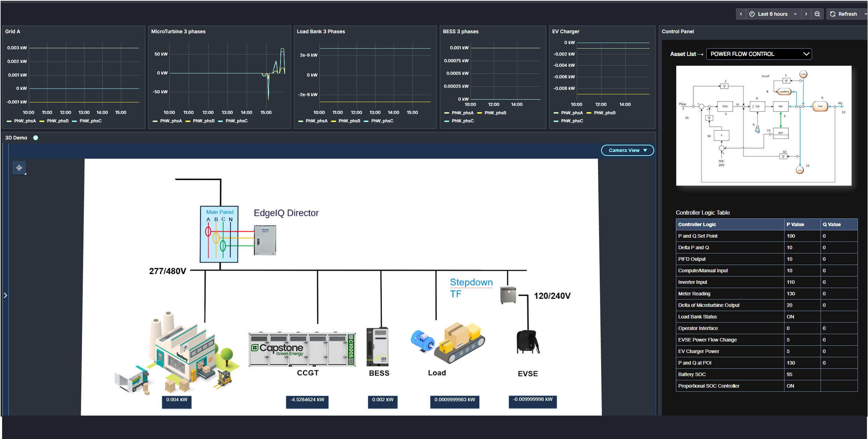The width and height of the screenshot is (868, 439).
Task: Open the Asset List POWER FLOW CONTROL dropdown
Action: (759, 54)
